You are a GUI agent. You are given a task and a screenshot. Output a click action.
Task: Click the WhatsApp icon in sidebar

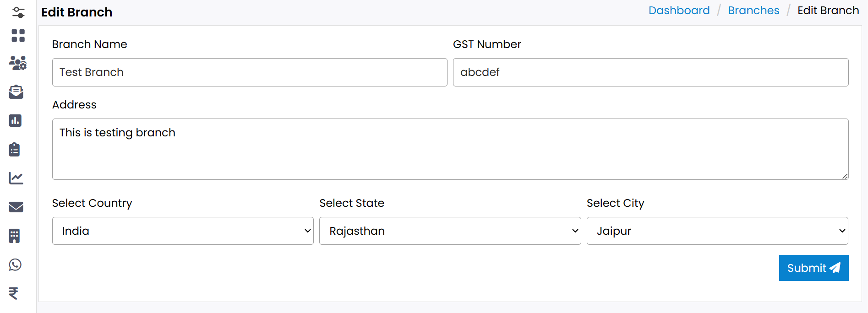15,265
